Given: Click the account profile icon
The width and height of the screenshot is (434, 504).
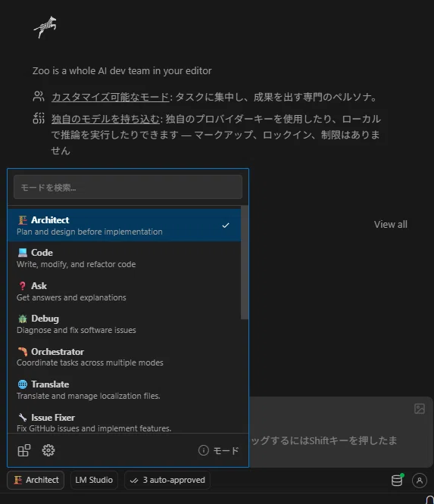Looking at the screenshot, I should pos(420,481).
